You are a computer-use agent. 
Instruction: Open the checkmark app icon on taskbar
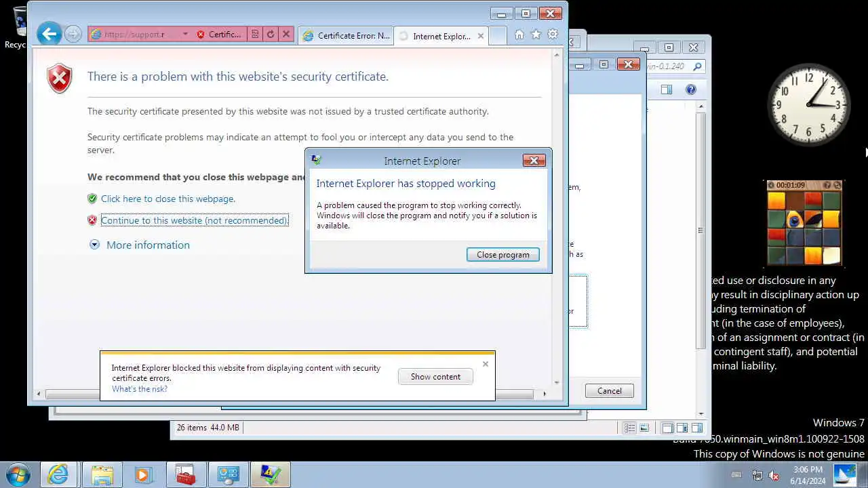point(270,474)
